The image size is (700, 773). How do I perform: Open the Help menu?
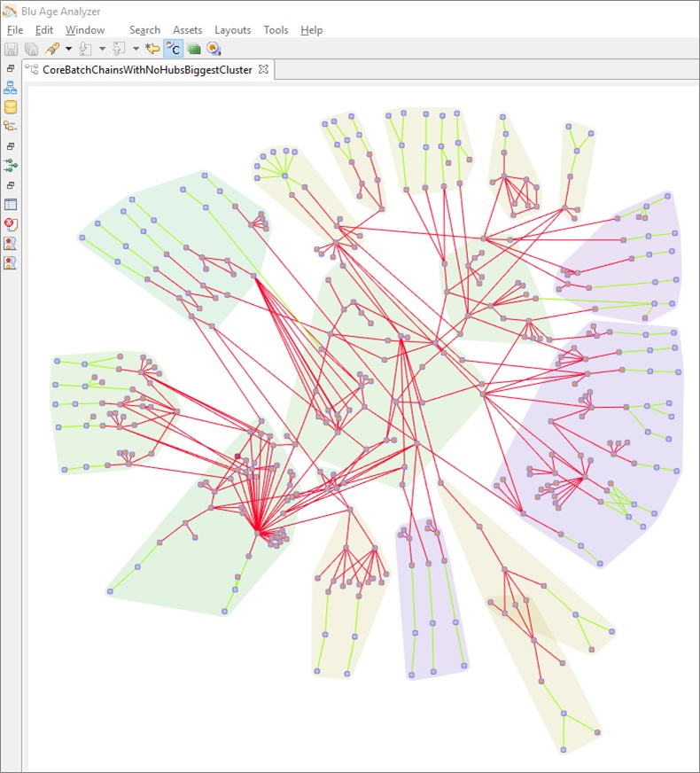pyautogui.click(x=311, y=30)
